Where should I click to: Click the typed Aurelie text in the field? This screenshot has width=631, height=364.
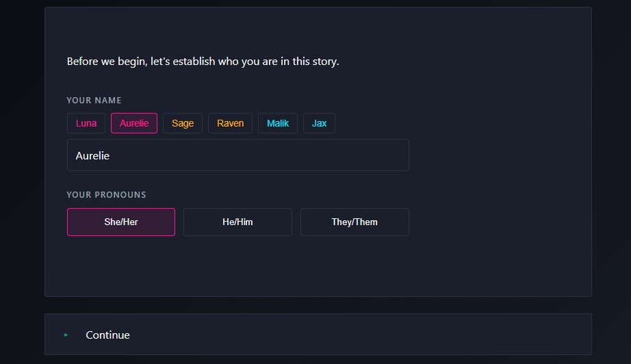(x=92, y=156)
